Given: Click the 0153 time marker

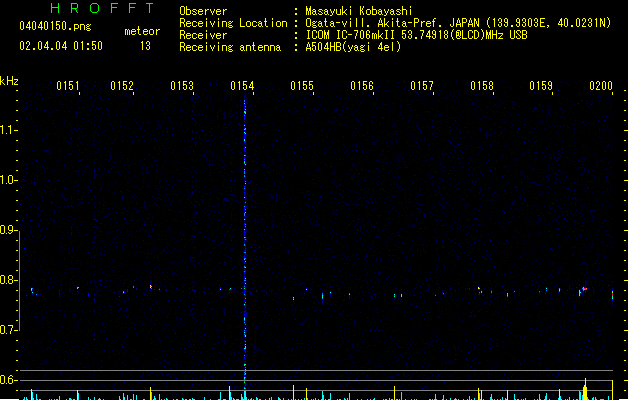Looking at the screenshot, I should tap(182, 86).
